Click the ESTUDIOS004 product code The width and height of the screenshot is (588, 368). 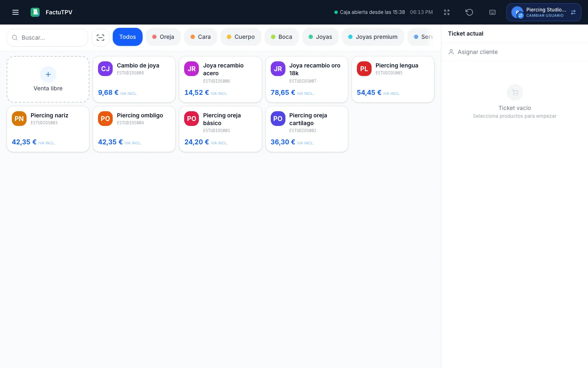click(130, 123)
